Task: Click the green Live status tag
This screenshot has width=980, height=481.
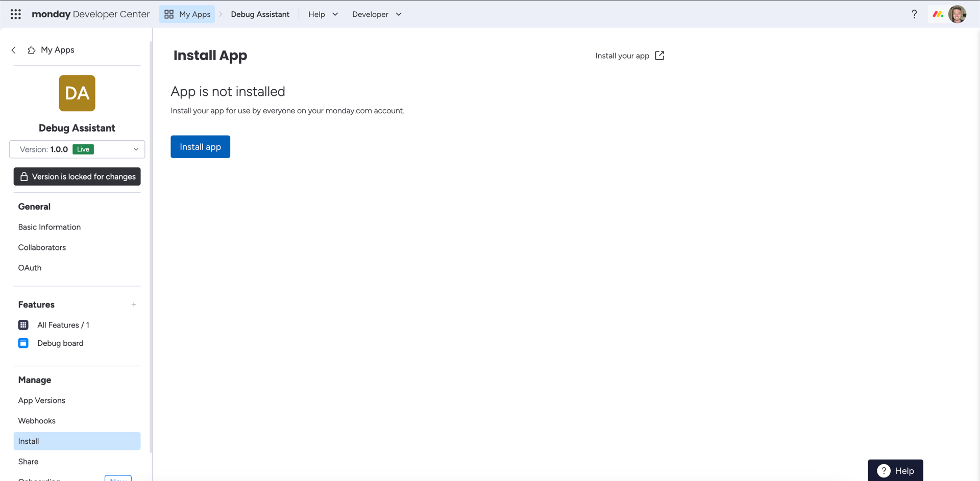Action: [x=83, y=149]
